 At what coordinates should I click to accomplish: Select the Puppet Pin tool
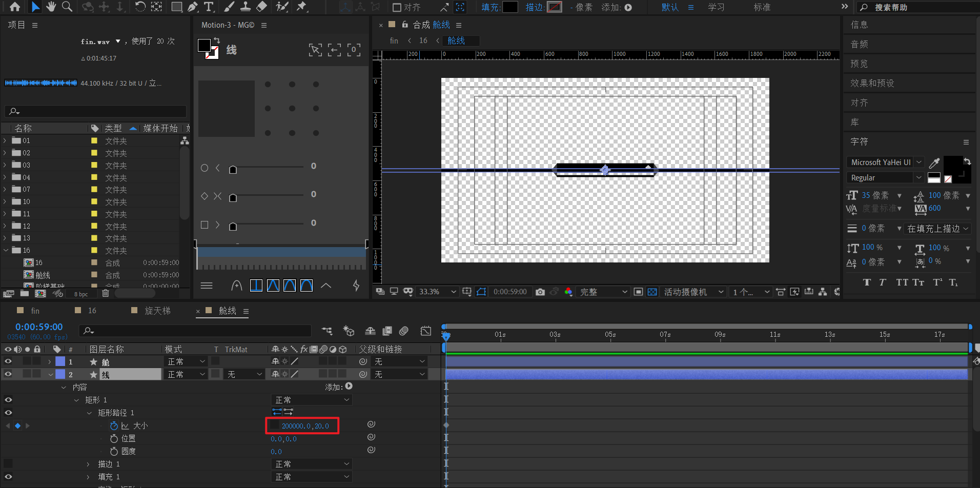tap(302, 7)
